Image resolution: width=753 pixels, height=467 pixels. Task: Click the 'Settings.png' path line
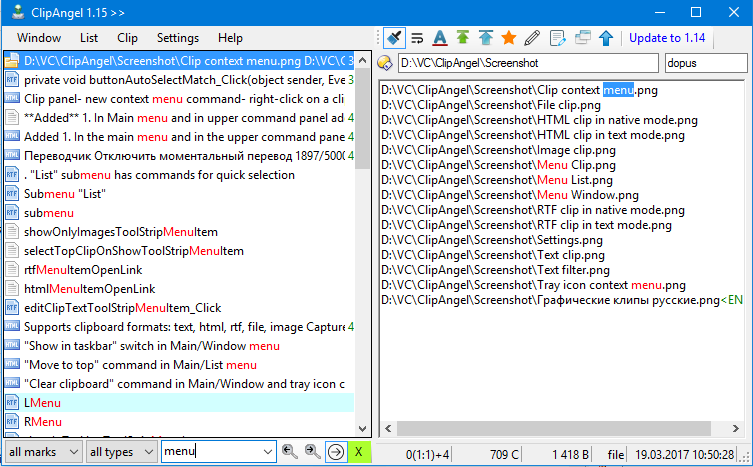[x=492, y=240]
